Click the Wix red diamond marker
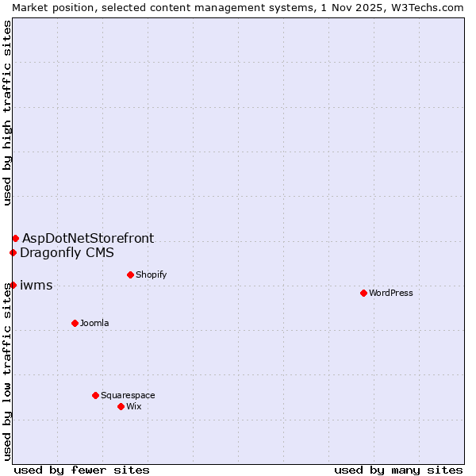Screen dimensions: 476x476 click(121, 406)
